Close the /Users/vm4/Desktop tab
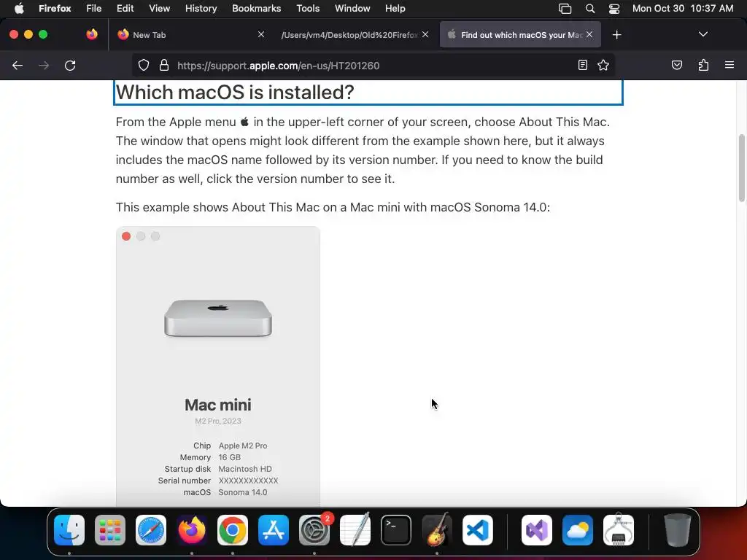The height and width of the screenshot is (560, 747). click(x=425, y=34)
